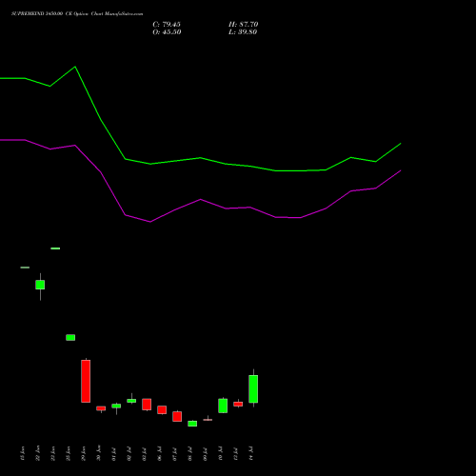Select the small green candlestick for 08 Jul

point(192,424)
